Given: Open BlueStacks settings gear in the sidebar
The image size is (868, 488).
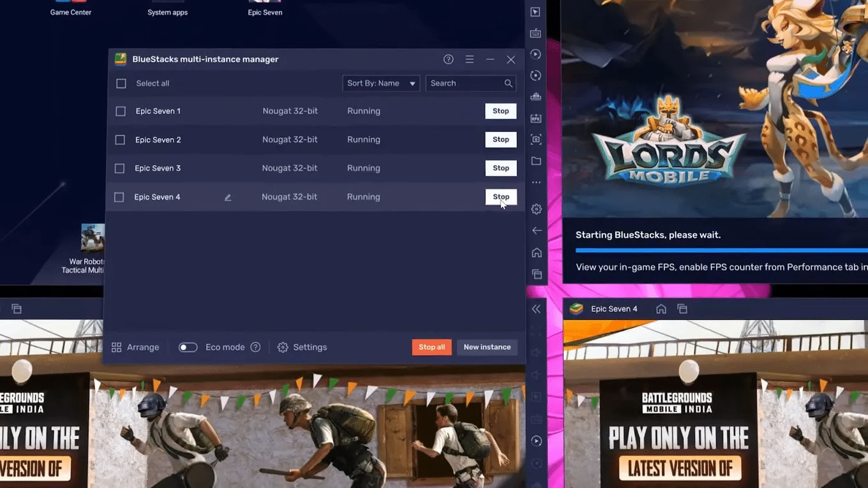Looking at the screenshot, I should click(535, 209).
